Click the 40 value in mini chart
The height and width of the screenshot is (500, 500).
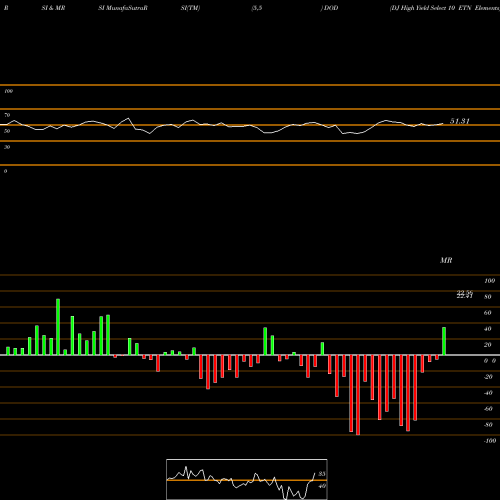pyautogui.click(x=322, y=486)
